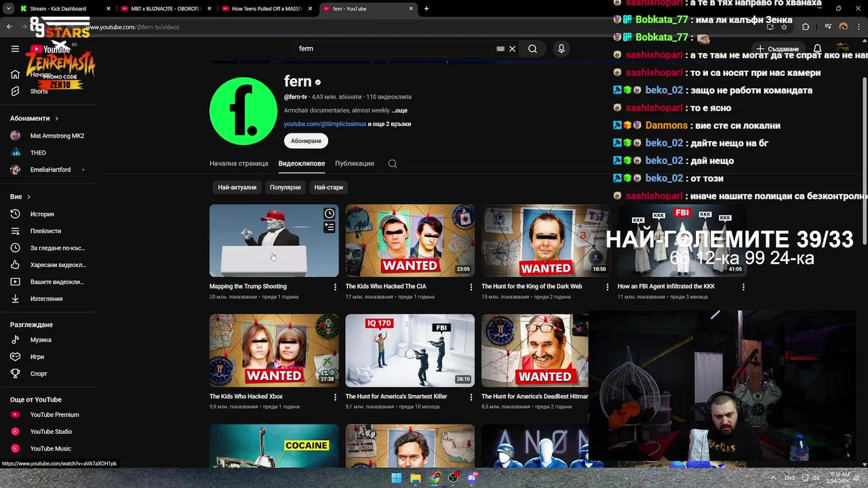The width and height of the screenshot is (868, 488).
Task: Open the Chrome profile avatar
Action: tap(844, 27)
